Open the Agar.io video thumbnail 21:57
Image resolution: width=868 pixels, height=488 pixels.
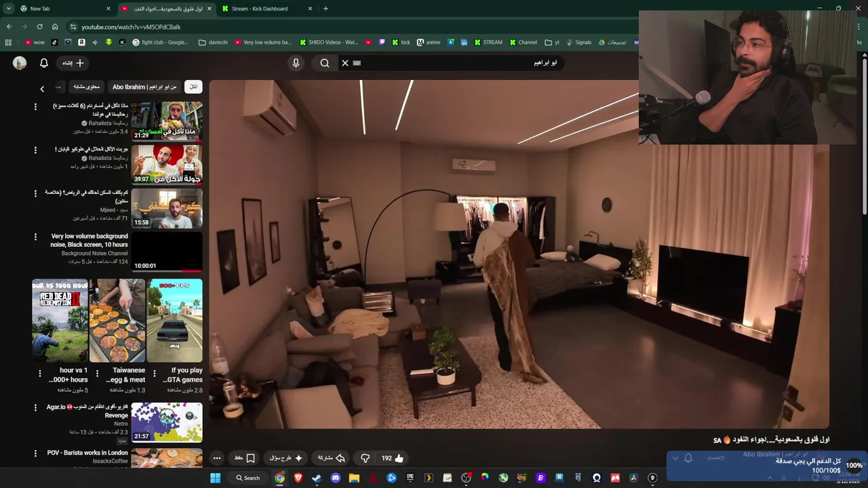166,422
